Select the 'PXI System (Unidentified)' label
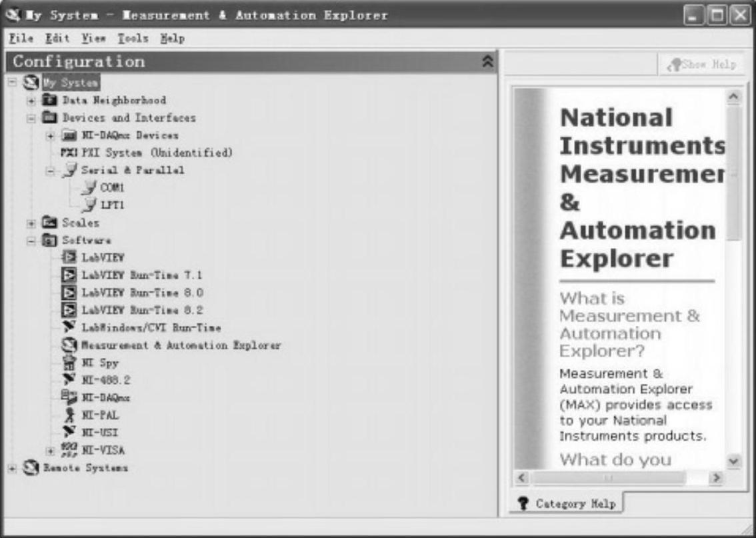Screen dimensions: 756x538 pyautogui.click(x=157, y=153)
